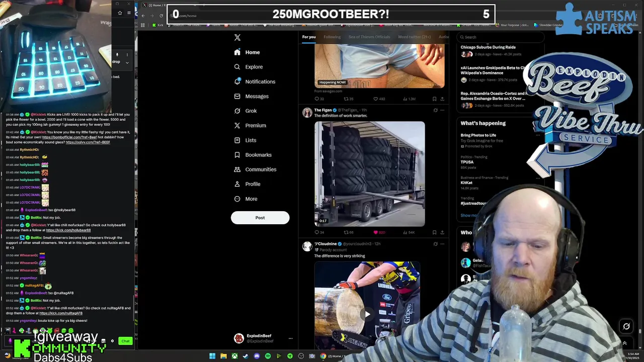View analytics of the 1.3M views post
The width and height of the screenshot is (644, 362).
point(409,99)
